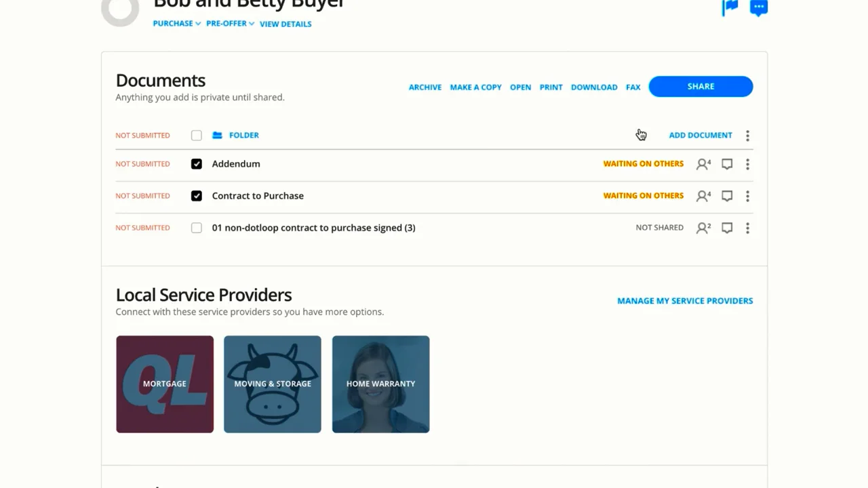Expand the PRE-OFFER status dropdown
Image resolution: width=868 pixels, height=488 pixels.
230,24
